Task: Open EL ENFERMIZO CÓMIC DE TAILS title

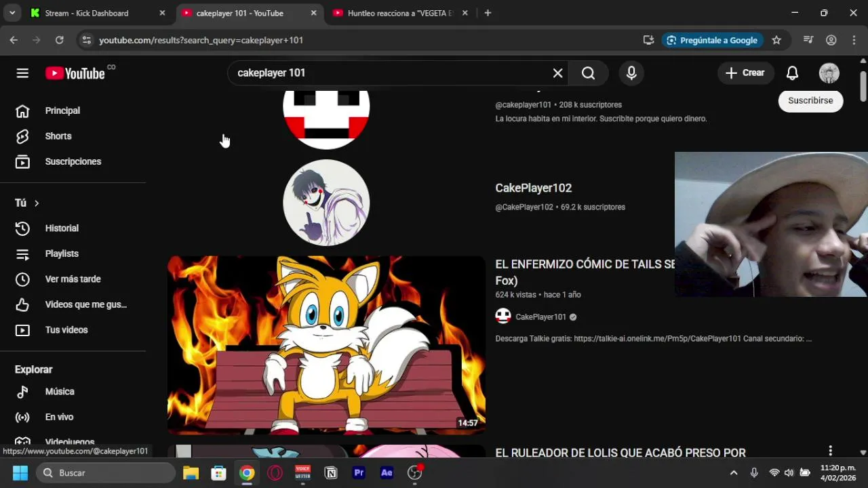Action: [x=585, y=272]
